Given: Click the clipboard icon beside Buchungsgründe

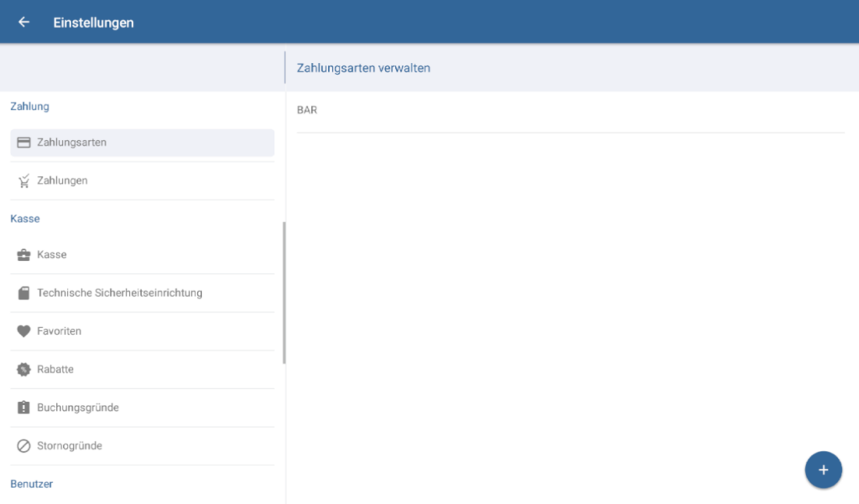Looking at the screenshot, I should pyautogui.click(x=23, y=408).
